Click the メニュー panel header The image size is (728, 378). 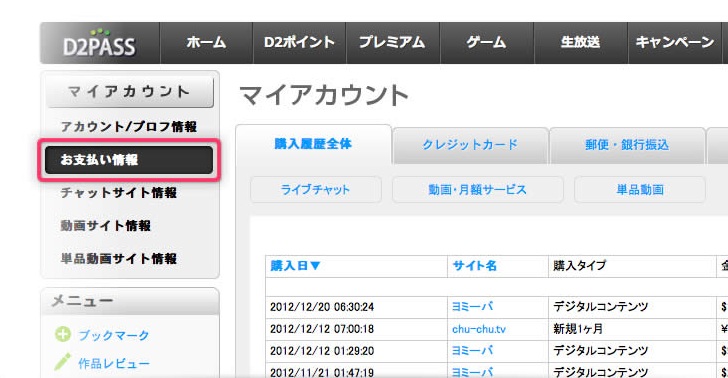(x=130, y=301)
